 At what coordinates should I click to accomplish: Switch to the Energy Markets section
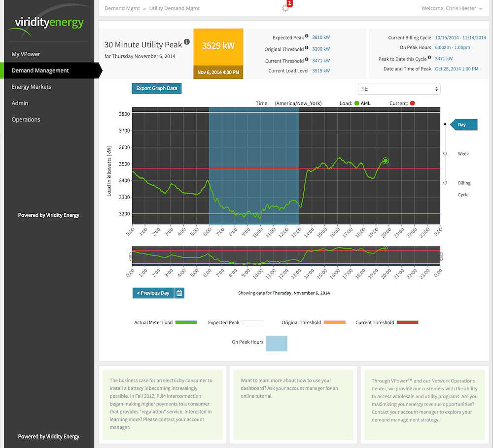33,86
